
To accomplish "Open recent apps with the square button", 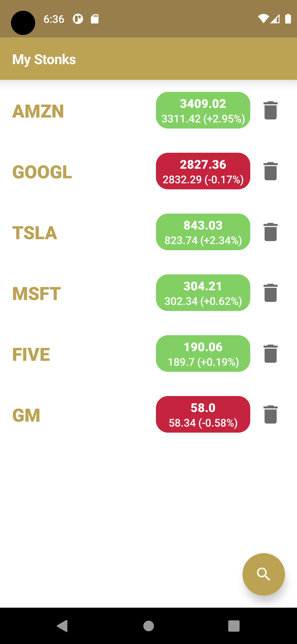I will click(x=234, y=626).
